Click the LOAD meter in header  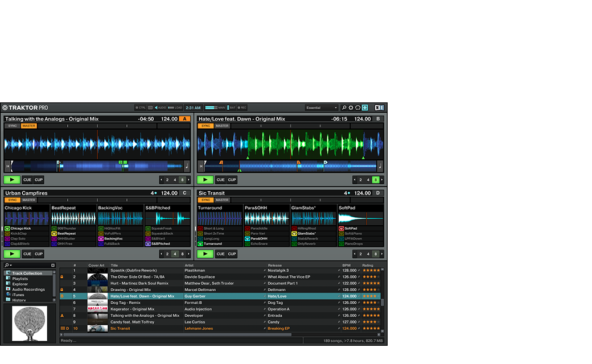175,108
